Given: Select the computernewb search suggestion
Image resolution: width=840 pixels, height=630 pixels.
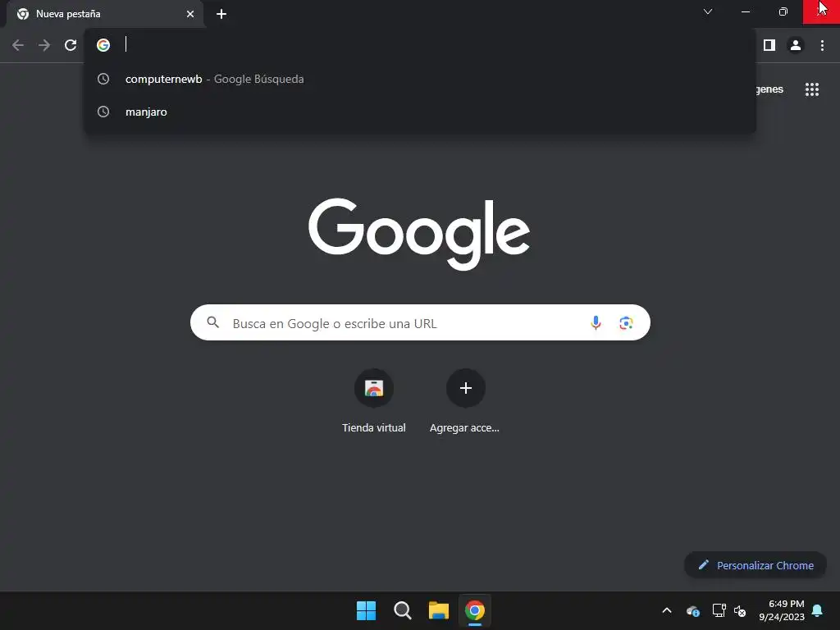Looking at the screenshot, I should (x=419, y=79).
